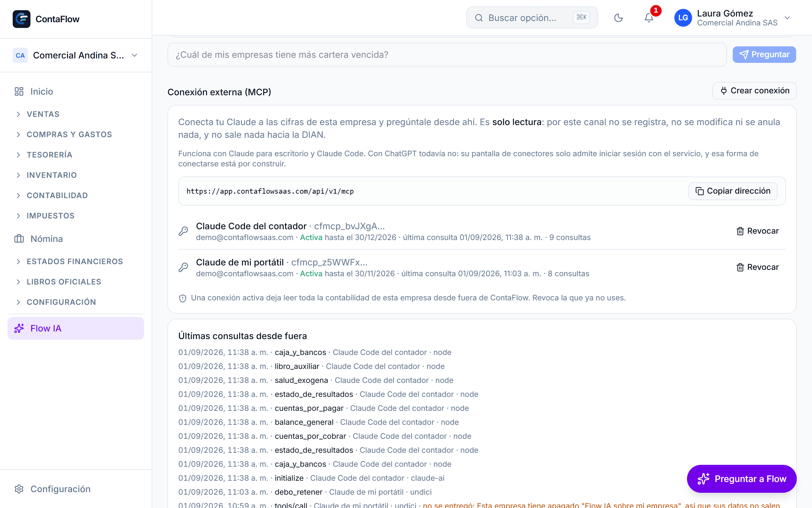
Task: Open the Laura Gómez user menu chevron
Action: pyautogui.click(x=787, y=18)
